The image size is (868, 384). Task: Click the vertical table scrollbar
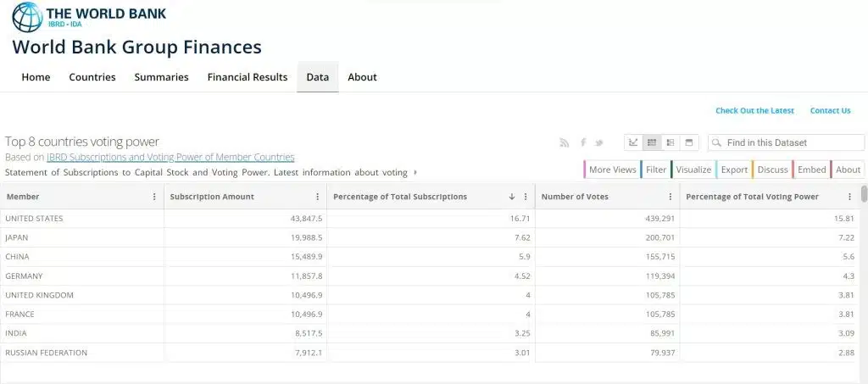(x=864, y=194)
